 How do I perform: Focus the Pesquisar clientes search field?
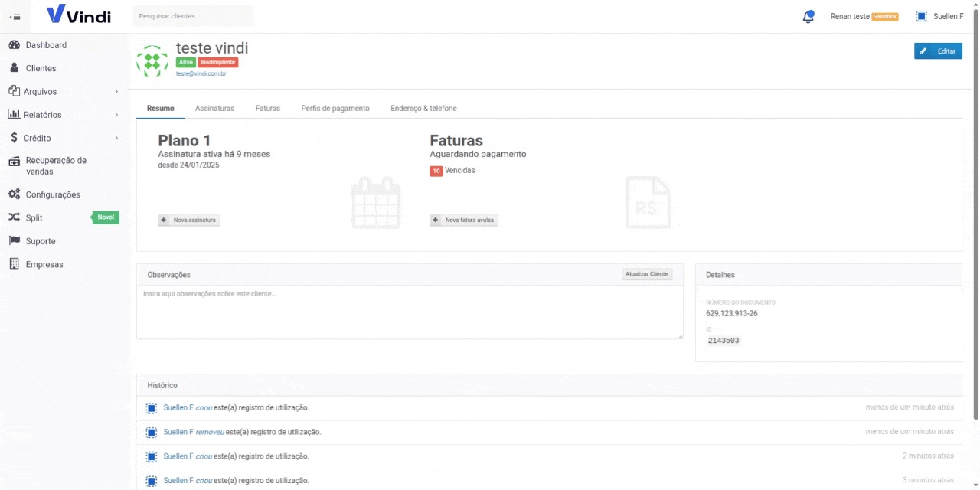click(x=193, y=16)
